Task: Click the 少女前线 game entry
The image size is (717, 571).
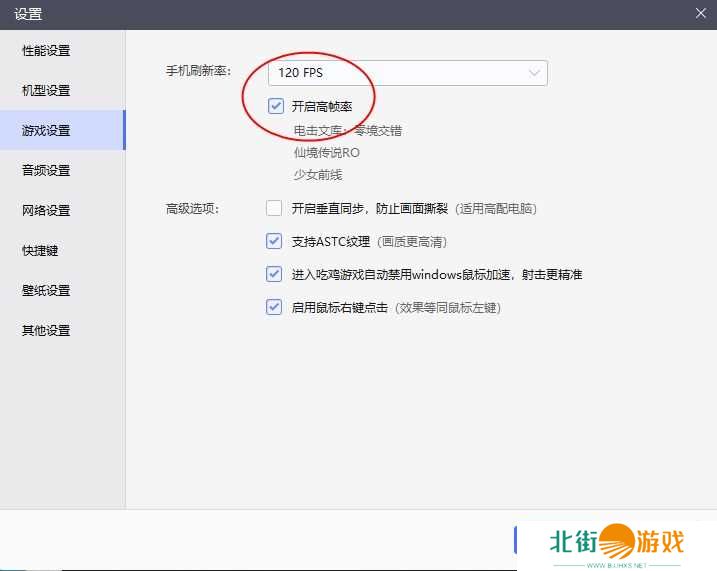Action: 317,175
